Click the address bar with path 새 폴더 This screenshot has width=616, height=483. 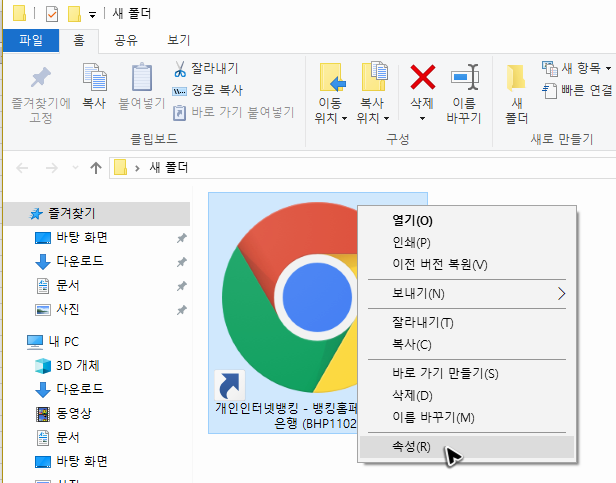(362, 168)
